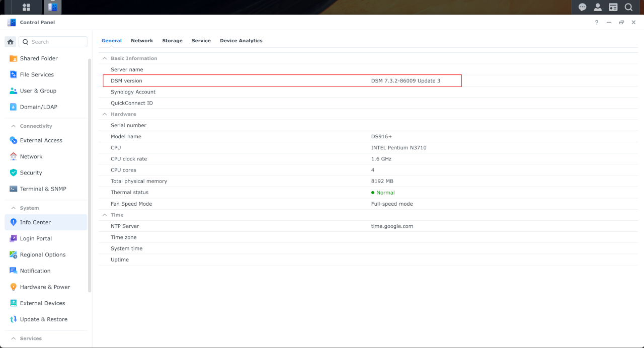The height and width of the screenshot is (348, 644).
Task: Click the sidebar vertical scrollbar
Action: tap(90, 175)
